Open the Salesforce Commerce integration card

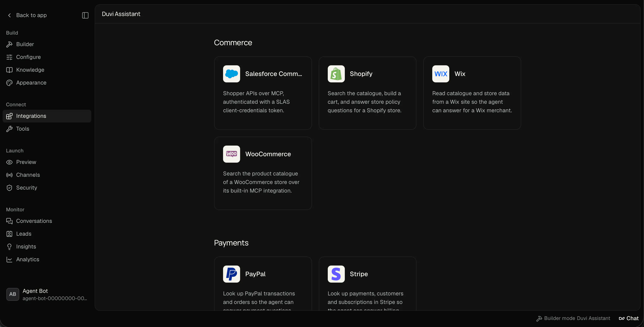click(x=263, y=93)
